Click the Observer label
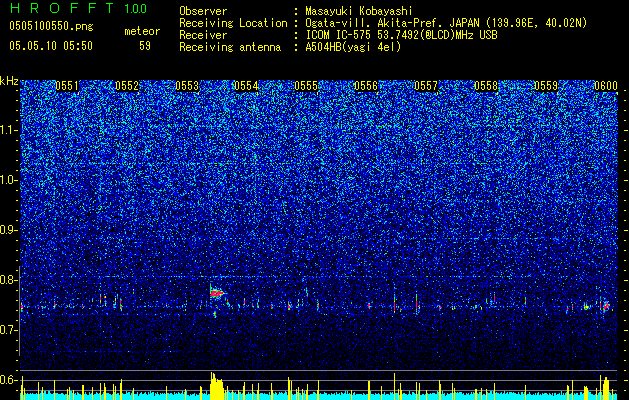 click(x=203, y=11)
